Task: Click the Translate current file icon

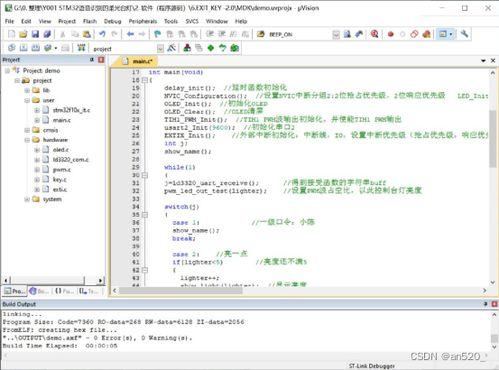Action: [x=11, y=48]
